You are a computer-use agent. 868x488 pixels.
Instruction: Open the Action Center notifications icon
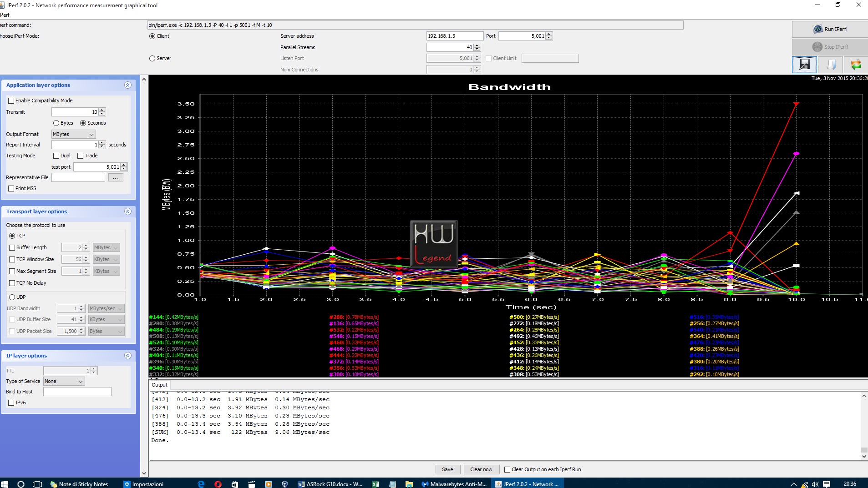click(x=827, y=484)
